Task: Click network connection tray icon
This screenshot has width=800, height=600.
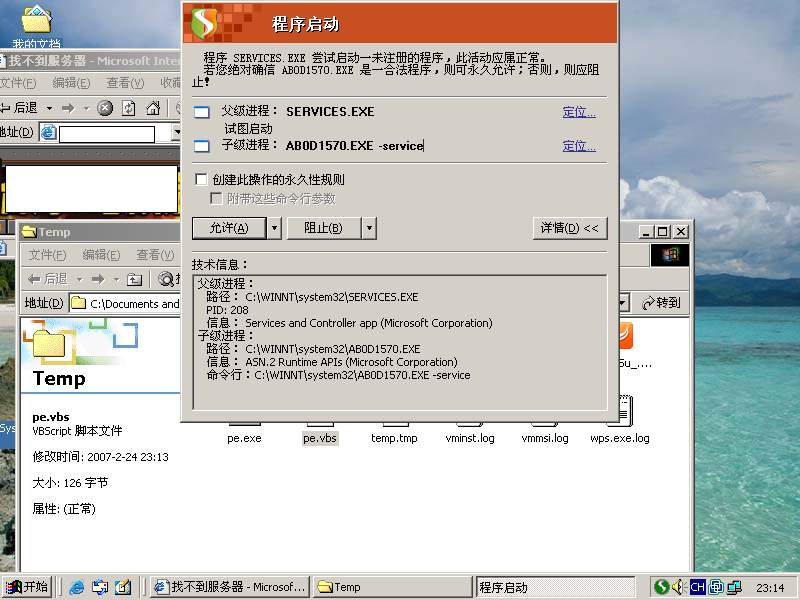Action: (735, 587)
